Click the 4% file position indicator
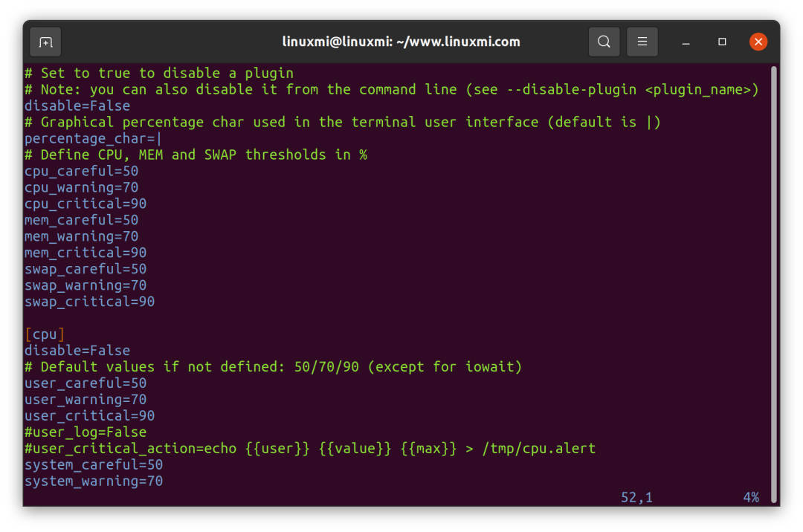 pyautogui.click(x=751, y=497)
